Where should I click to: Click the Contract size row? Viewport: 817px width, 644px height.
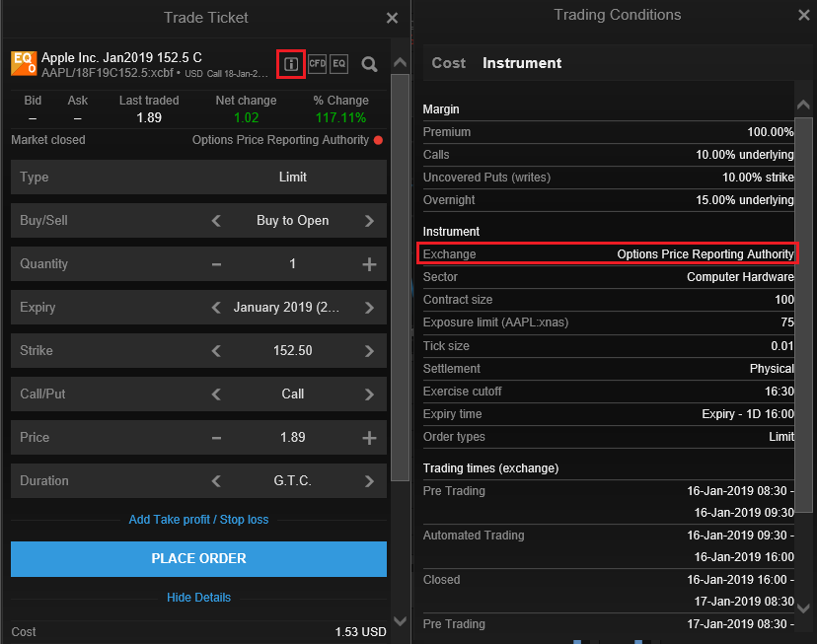pos(608,300)
